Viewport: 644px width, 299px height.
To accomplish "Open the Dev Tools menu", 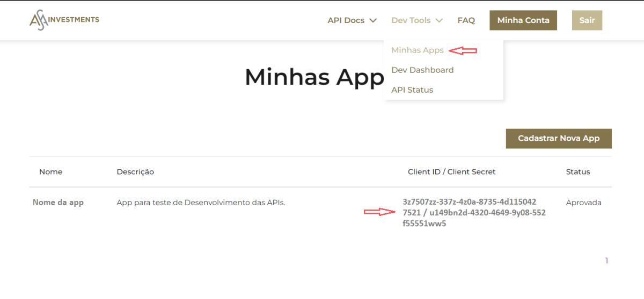I will tap(411, 20).
